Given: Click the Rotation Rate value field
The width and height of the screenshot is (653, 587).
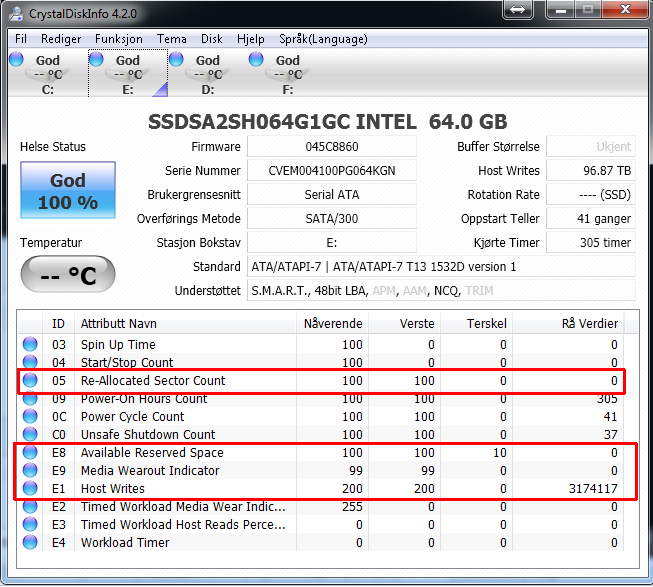Looking at the screenshot, I should [x=591, y=195].
